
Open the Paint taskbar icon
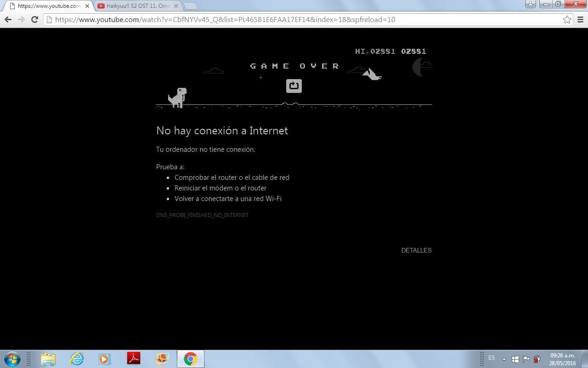pos(162,359)
